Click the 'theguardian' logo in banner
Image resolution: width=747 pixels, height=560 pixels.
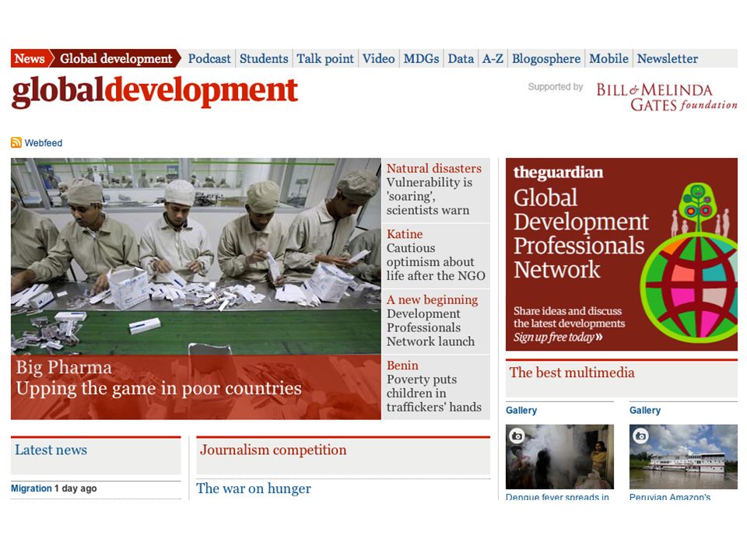pos(558,173)
